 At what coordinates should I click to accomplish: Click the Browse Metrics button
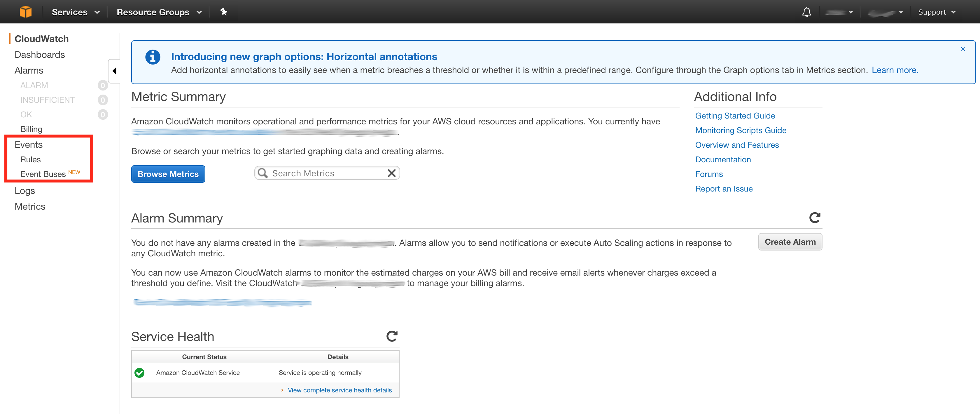click(x=168, y=174)
